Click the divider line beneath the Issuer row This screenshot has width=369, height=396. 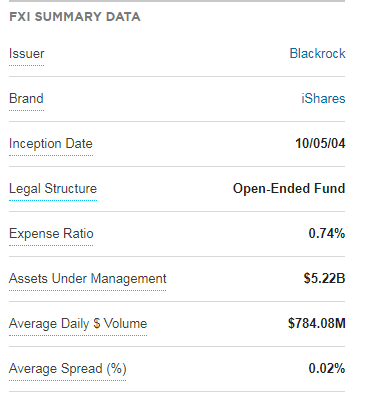coord(177,76)
